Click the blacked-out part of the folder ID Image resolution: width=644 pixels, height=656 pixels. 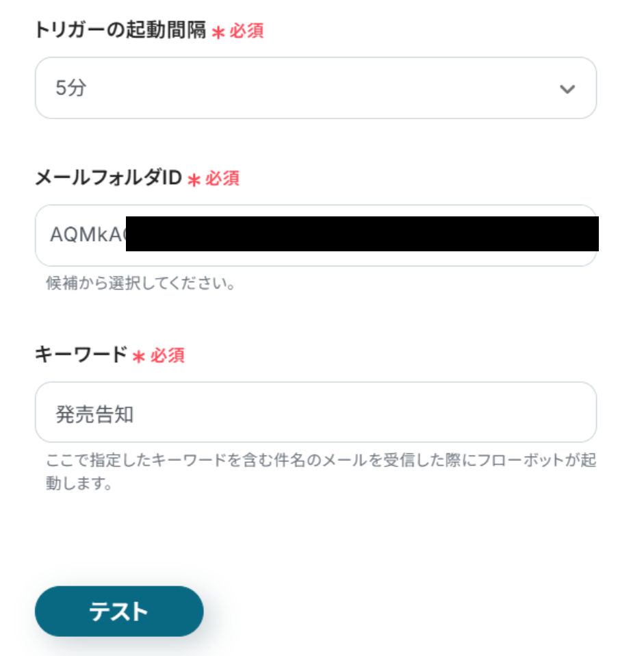(x=363, y=234)
